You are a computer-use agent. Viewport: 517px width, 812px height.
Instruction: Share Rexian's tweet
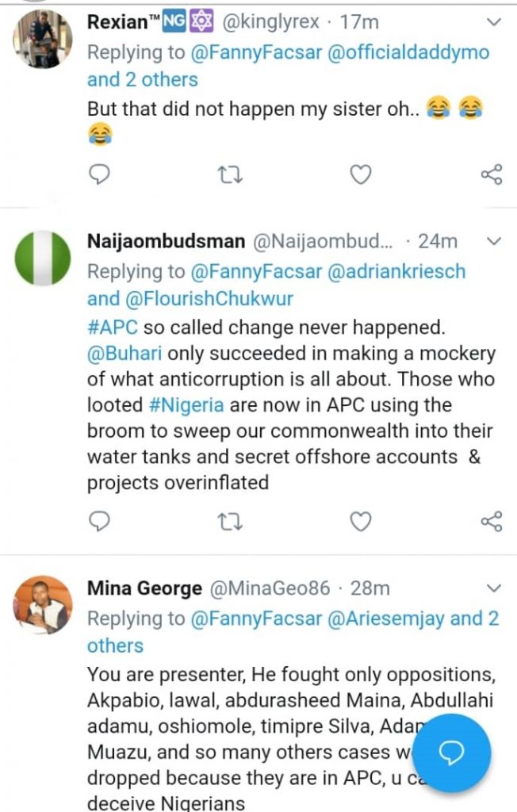click(492, 174)
